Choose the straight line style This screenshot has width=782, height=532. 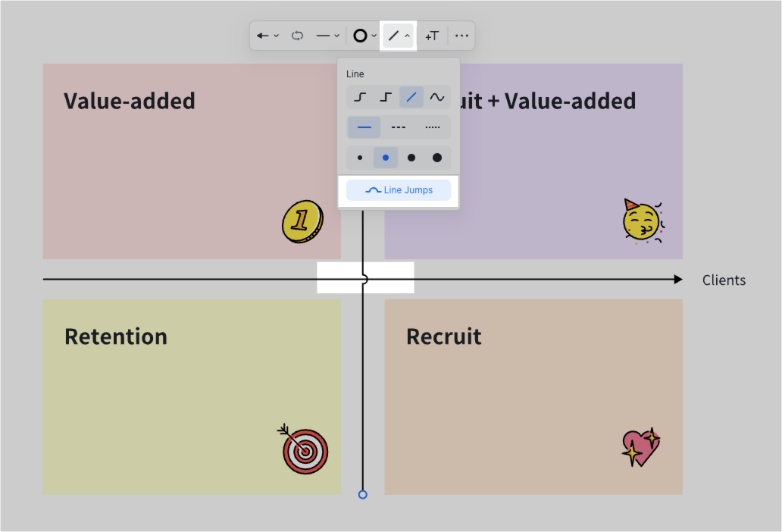(411, 97)
